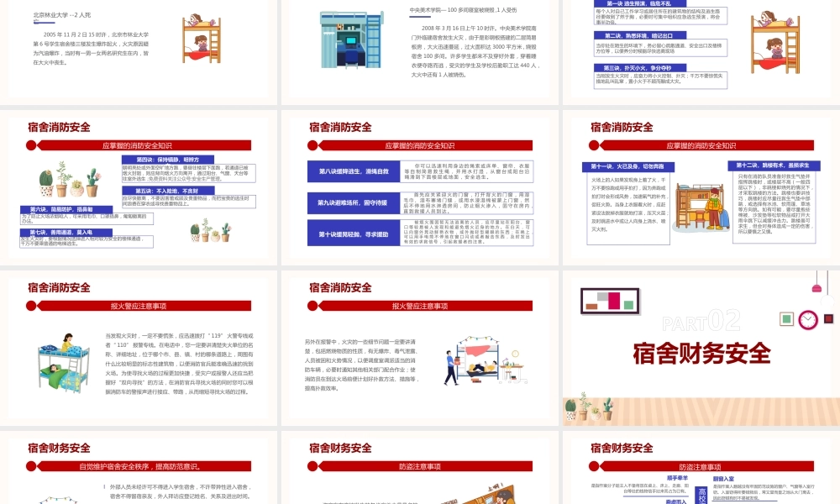Click the paragraph starting 2005年11月2日15时许
This screenshot has width=840, height=504.
click(x=91, y=48)
